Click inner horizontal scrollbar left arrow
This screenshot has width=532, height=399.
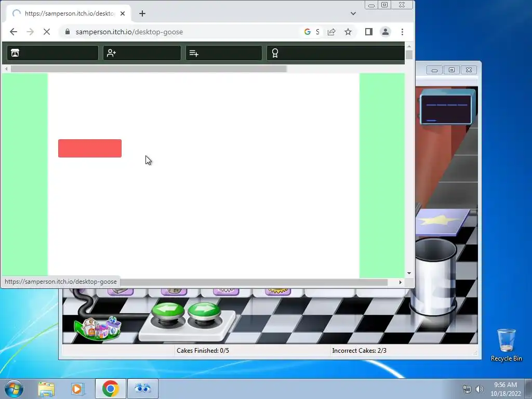point(6,69)
